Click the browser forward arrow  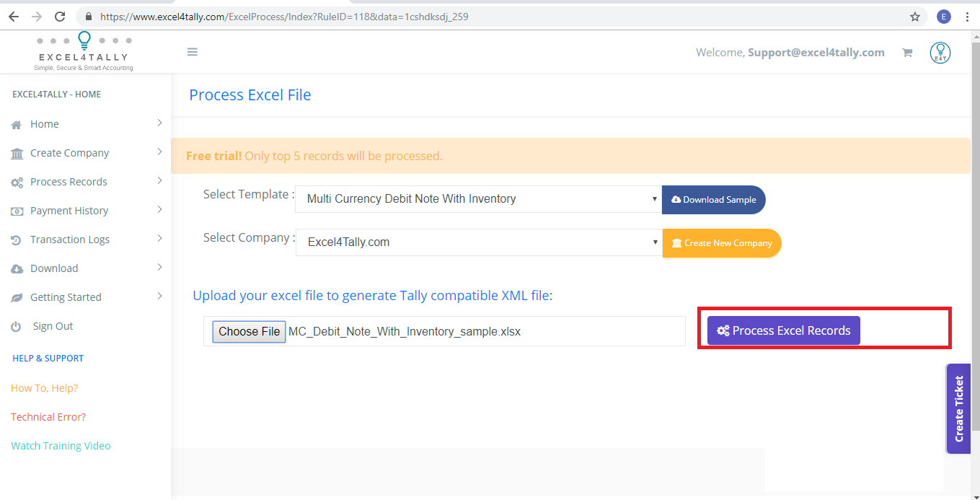coord(37,16)
